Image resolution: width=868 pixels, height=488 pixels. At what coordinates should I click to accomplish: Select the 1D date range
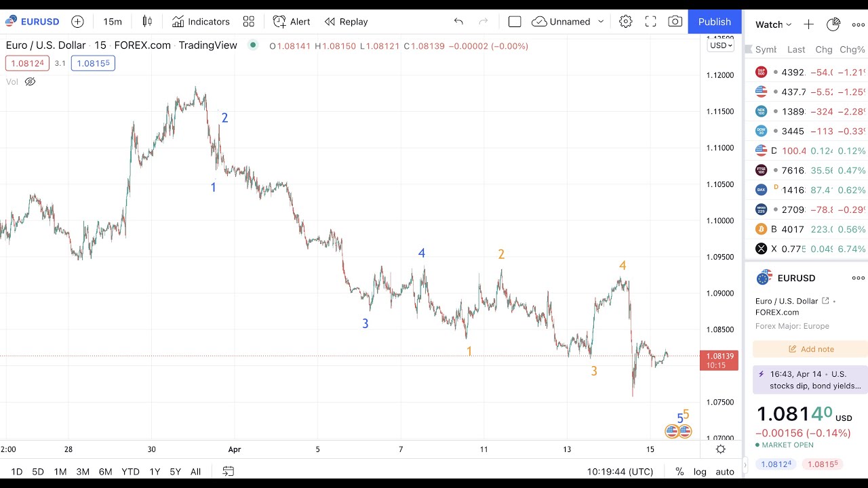click(x=17, y=472)
